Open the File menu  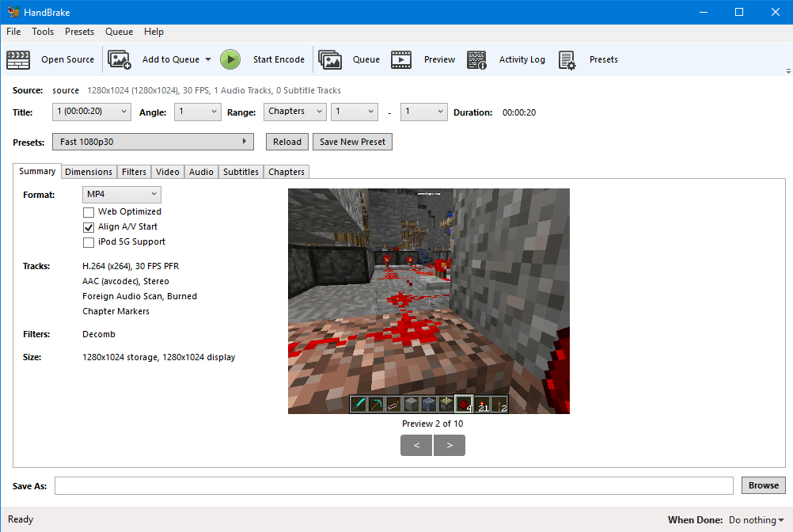coord(13,32)
